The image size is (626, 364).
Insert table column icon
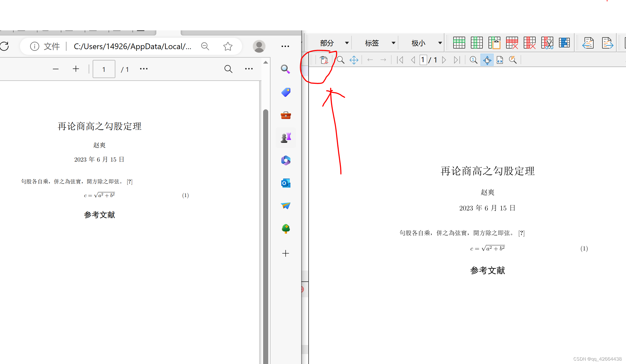coord(477,43)
